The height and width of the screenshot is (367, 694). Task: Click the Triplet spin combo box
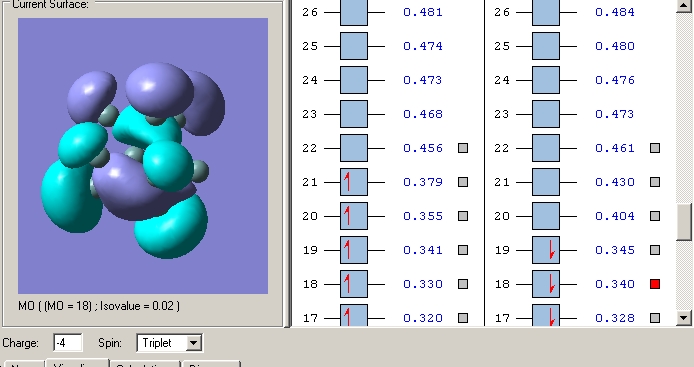(170, 343)
